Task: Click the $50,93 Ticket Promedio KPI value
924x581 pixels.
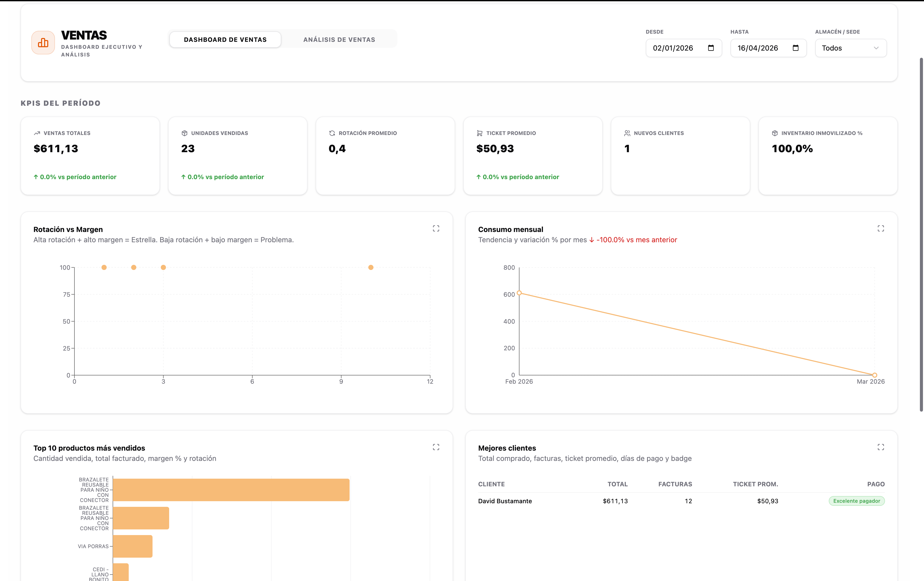Action: (495, 149)
